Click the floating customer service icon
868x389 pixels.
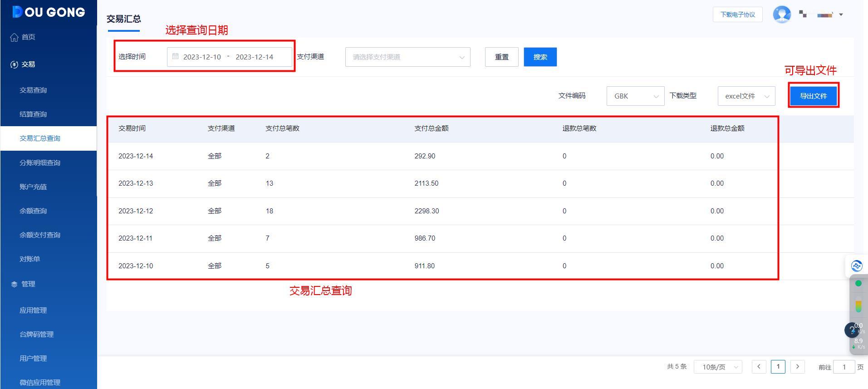(857, 266)
